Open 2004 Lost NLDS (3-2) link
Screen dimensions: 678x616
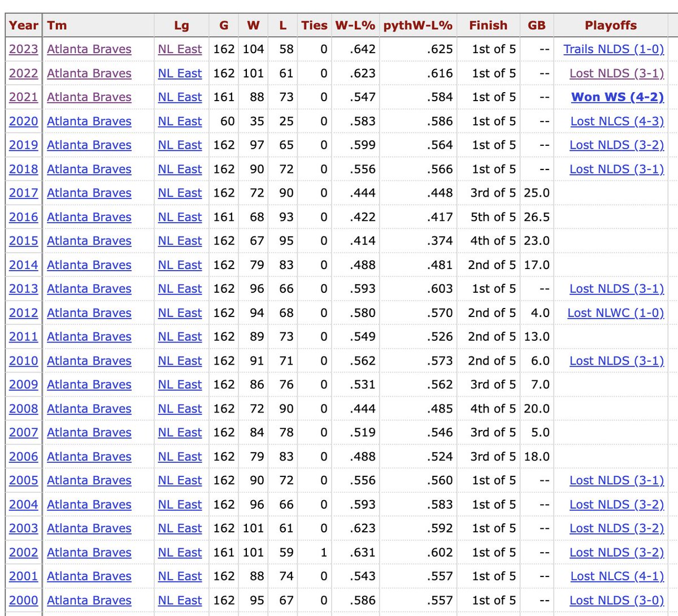(617, 505)
